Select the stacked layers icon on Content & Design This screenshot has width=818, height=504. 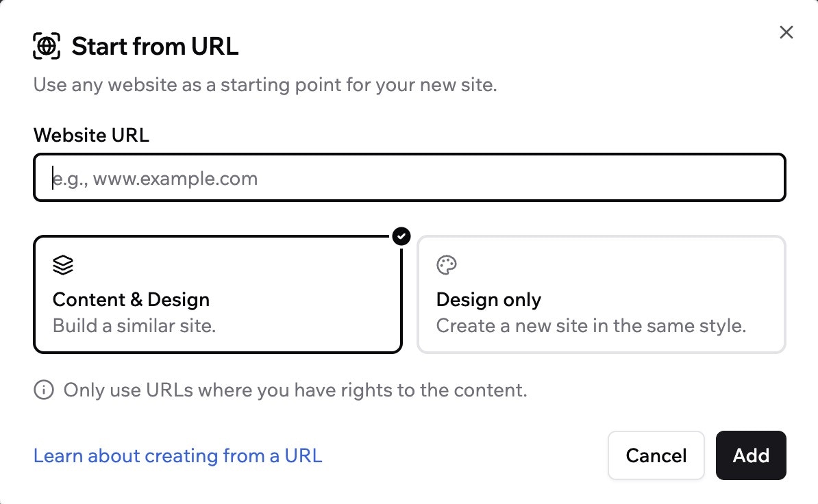[x=63, y=264]
